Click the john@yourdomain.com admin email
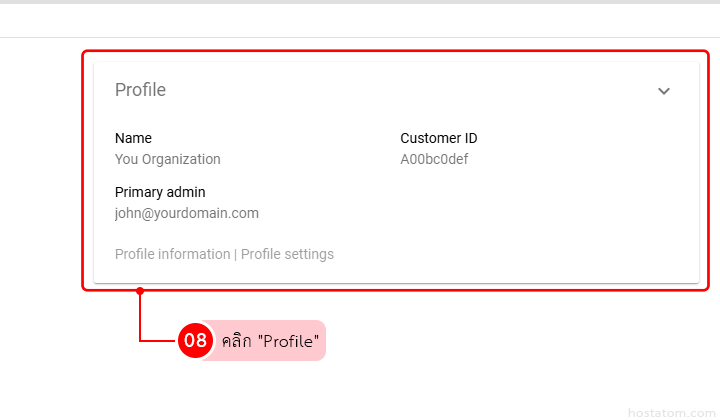The width and height of the screenshot is (720, 420). [x=187, y=213]
